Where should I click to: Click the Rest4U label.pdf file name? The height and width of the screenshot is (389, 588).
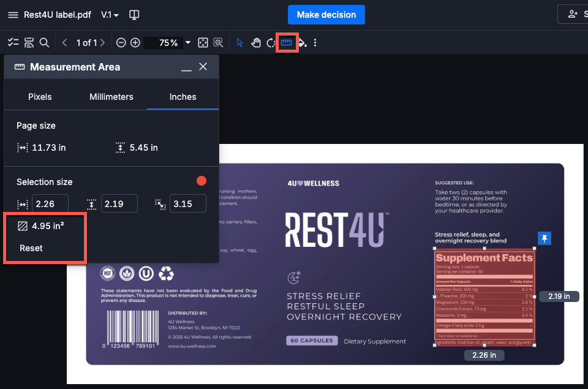click(58, 15)
